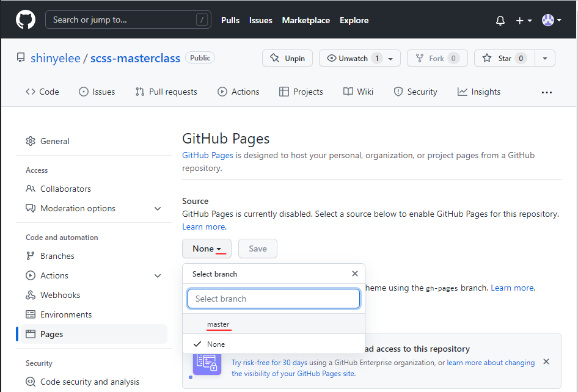Click the Save button
578x392 pixels.
258,249
